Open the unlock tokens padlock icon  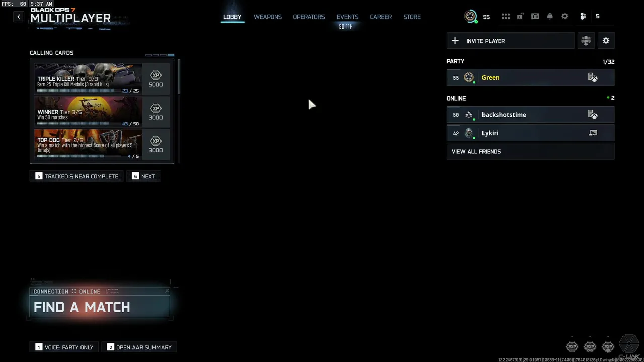520,16
